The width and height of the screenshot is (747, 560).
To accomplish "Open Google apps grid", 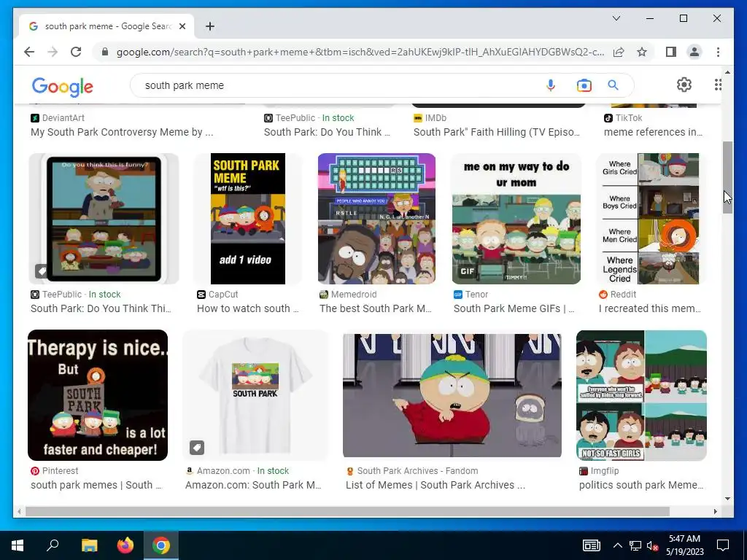I will point(718,85).
